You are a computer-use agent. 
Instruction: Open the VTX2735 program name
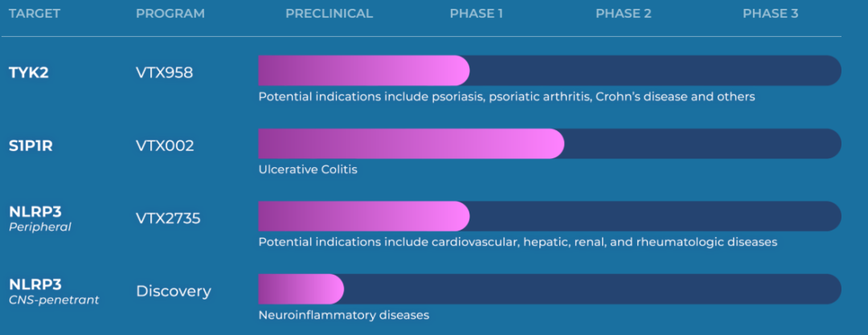168,219
